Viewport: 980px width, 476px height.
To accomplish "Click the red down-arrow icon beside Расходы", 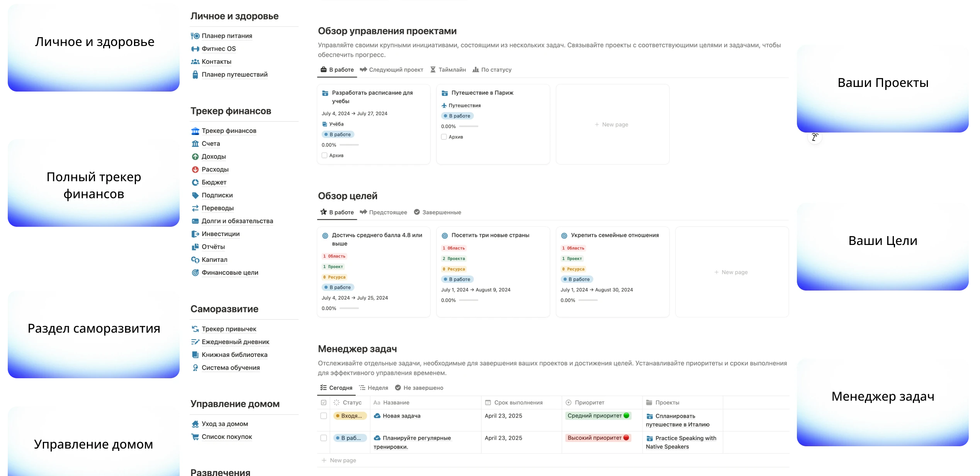I will [195, 169].
